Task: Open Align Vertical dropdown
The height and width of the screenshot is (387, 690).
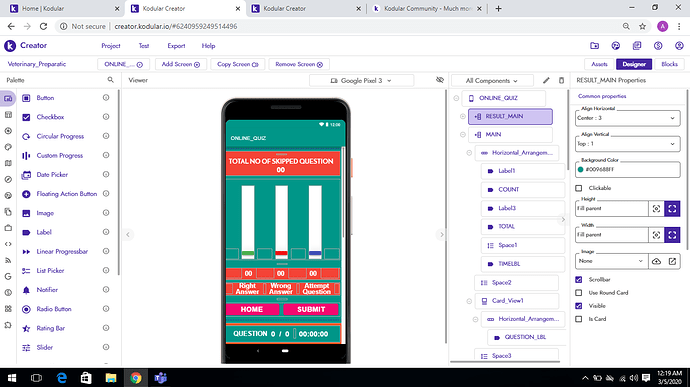Action: [628, 144]
